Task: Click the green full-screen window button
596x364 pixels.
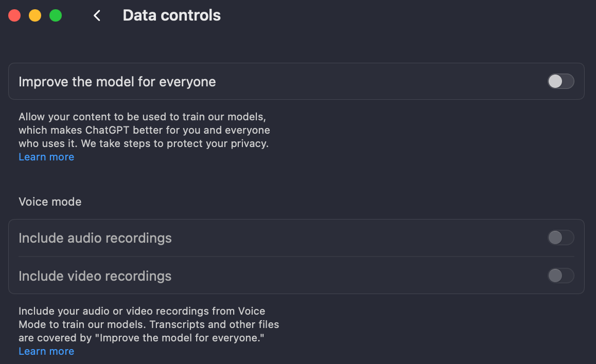Action: (x=56, y=16)
